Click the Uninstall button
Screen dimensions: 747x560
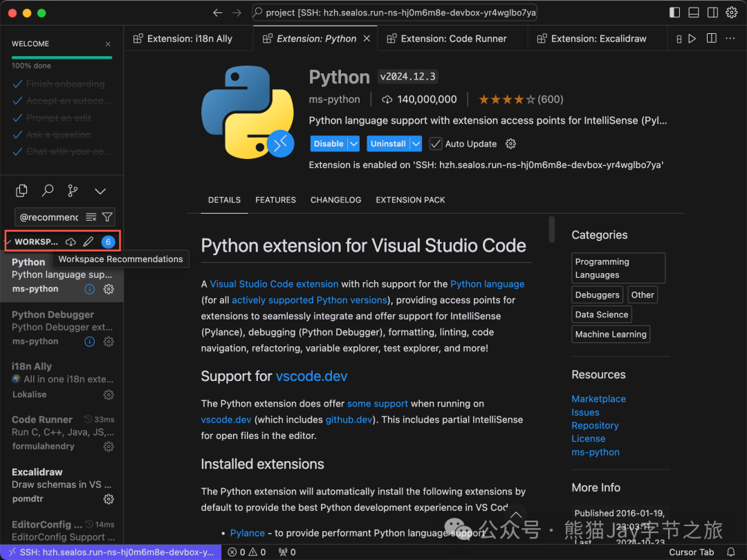coord(388,144)
